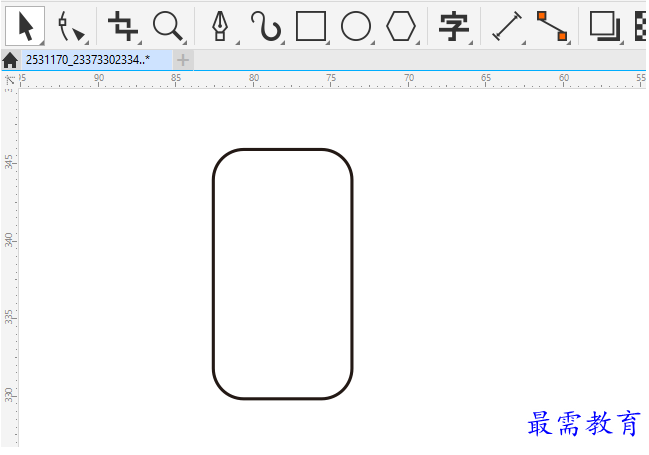
Task: Select the Transparency checkerboard tool
Action: coord(641,26)
